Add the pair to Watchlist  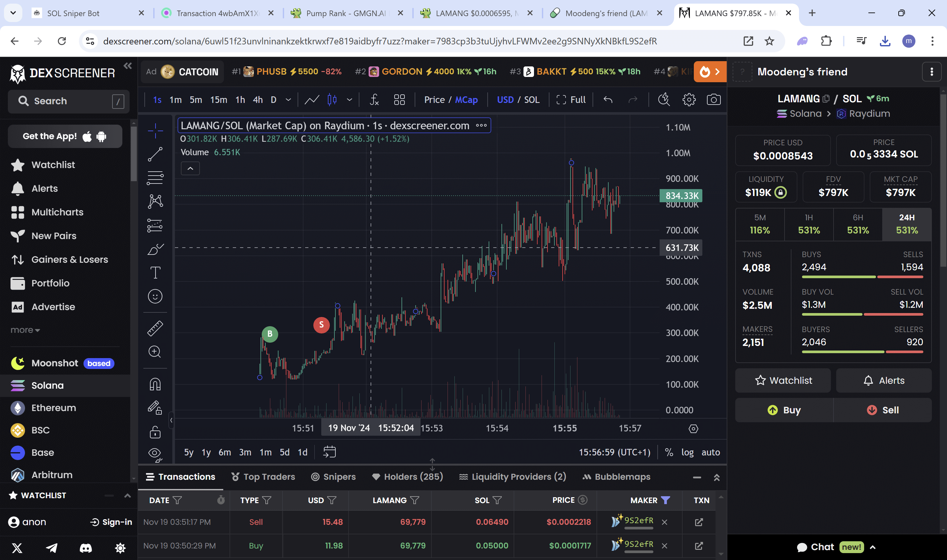pyautogui.click(x=783, y=380)
